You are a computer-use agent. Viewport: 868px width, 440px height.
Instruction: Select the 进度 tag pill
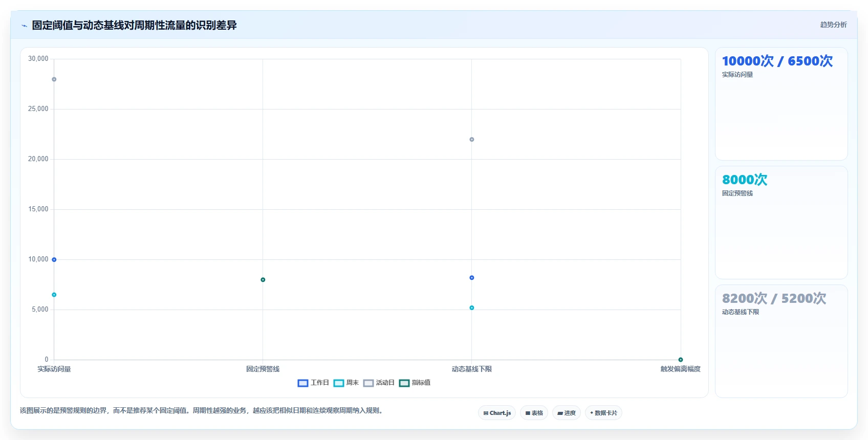coord(567,413)
